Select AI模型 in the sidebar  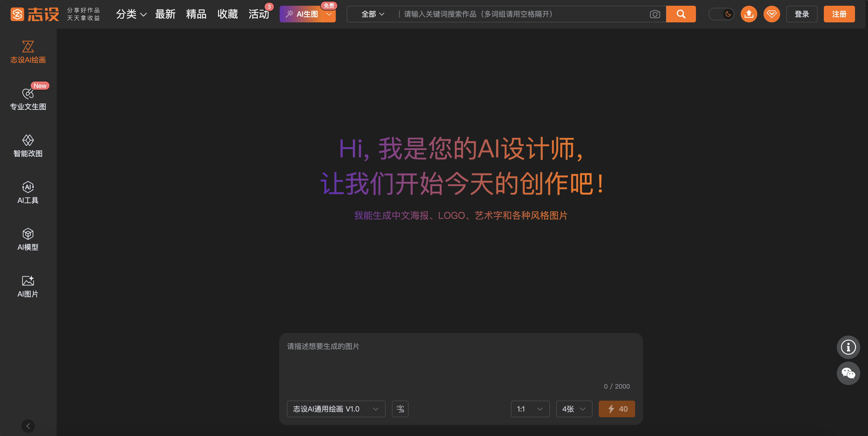click(x=28, y=239)
